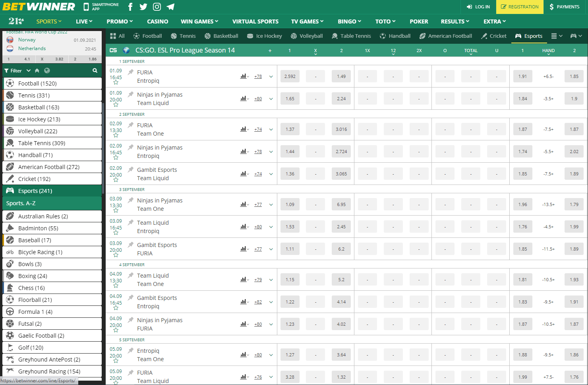Open Boxing (24) in the sidebar list
This screenshot has height=385, width=588.
52,276
